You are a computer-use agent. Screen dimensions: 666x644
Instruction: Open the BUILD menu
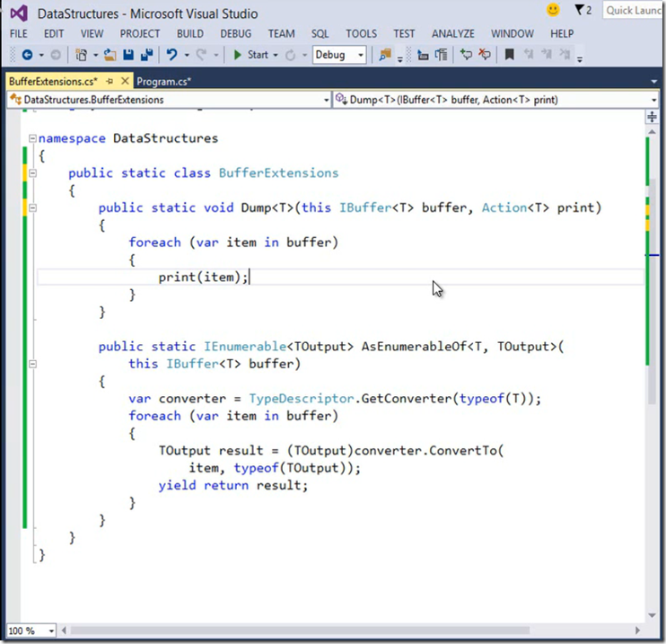190,33
